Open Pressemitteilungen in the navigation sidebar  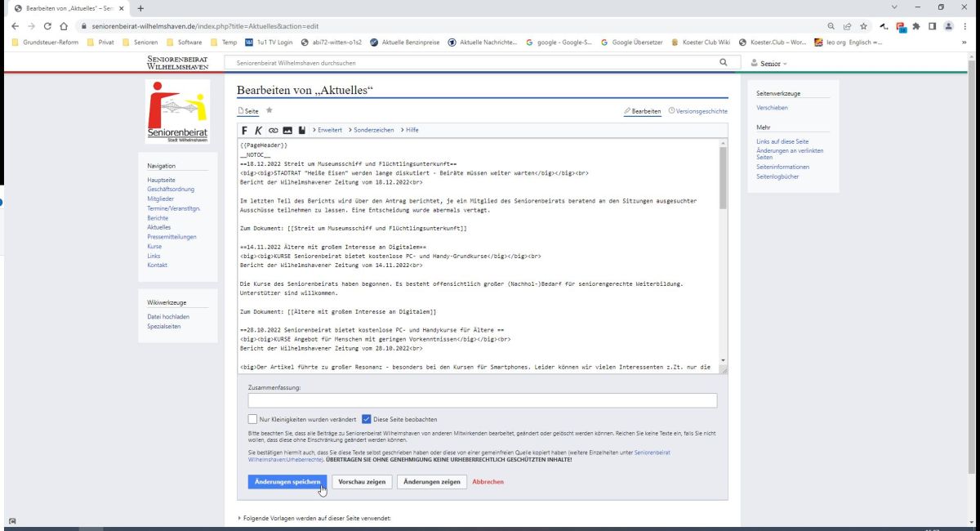point(171,237)
